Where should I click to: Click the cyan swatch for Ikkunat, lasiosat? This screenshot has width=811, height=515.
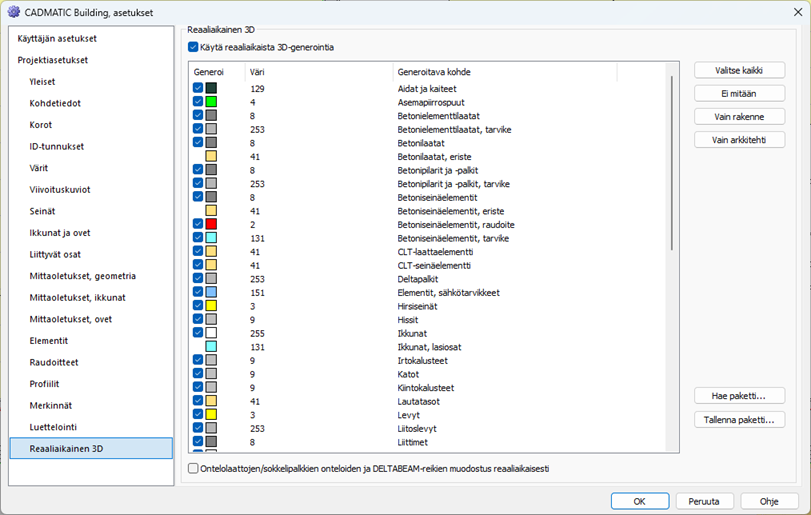click(211, 346)
